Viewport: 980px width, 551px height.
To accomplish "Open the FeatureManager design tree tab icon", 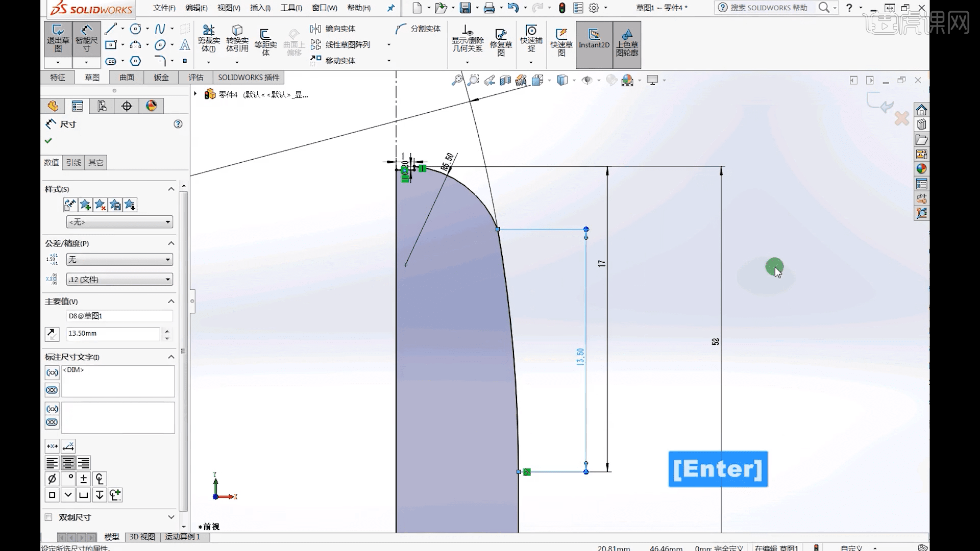I will coord(53,106).
